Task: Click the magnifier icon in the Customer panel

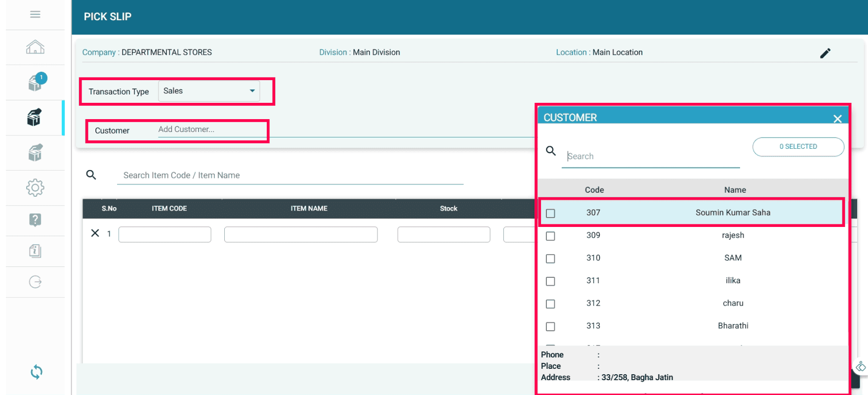Action: tap(551, 151)
